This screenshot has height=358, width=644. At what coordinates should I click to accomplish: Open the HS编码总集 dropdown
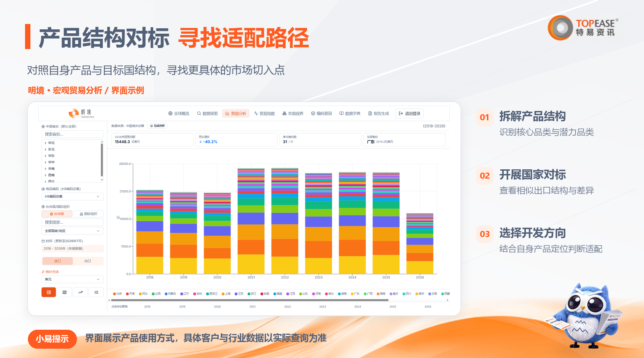(x=73, y=197)
